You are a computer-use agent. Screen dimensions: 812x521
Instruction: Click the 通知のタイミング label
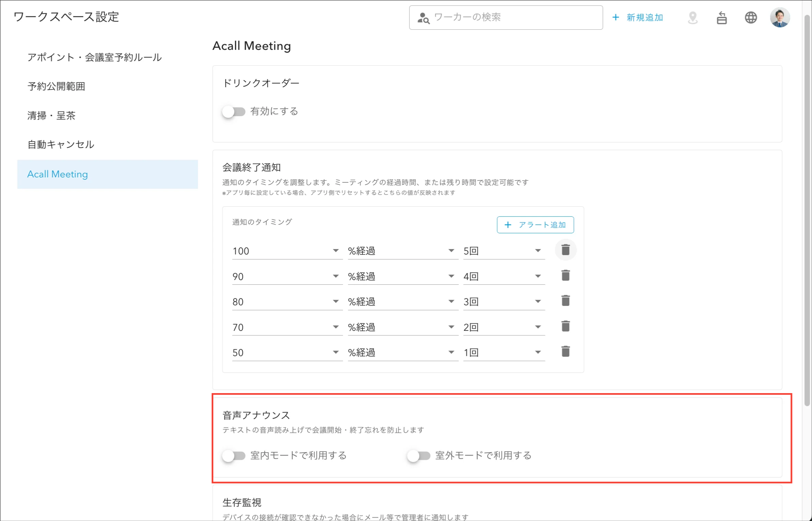(262, 222)
